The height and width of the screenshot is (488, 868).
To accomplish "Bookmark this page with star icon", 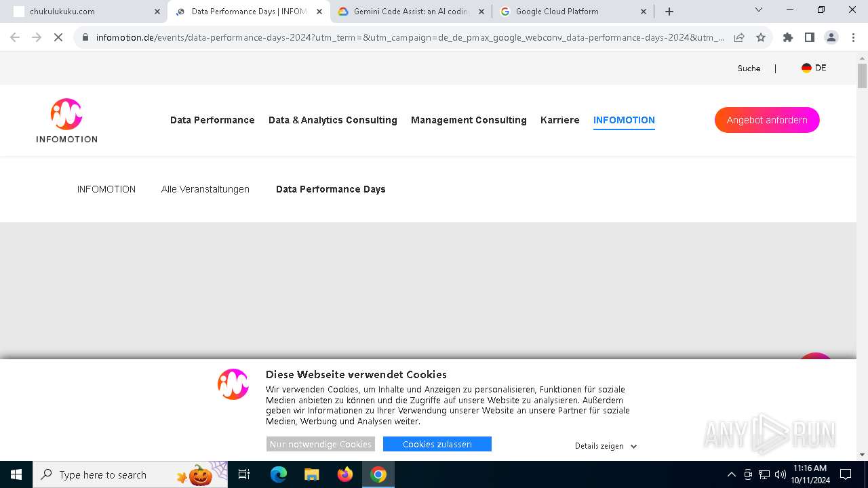I will [x=761, y=37].
